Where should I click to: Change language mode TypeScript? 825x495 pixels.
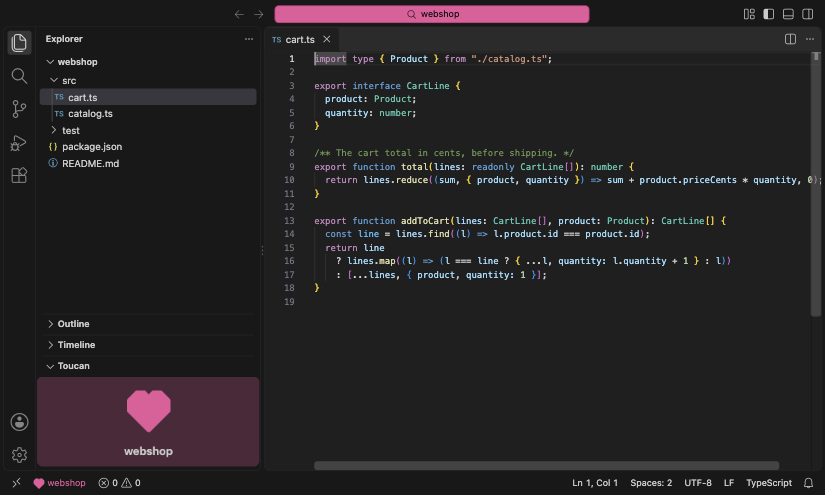(x=769, y=483)
